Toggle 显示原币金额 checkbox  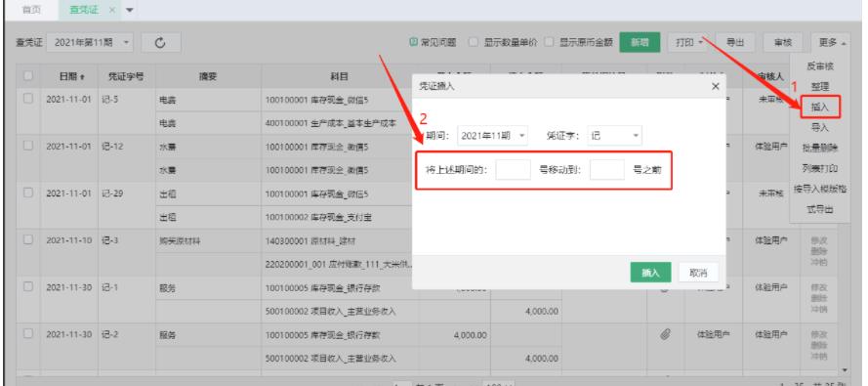point(549,43)
